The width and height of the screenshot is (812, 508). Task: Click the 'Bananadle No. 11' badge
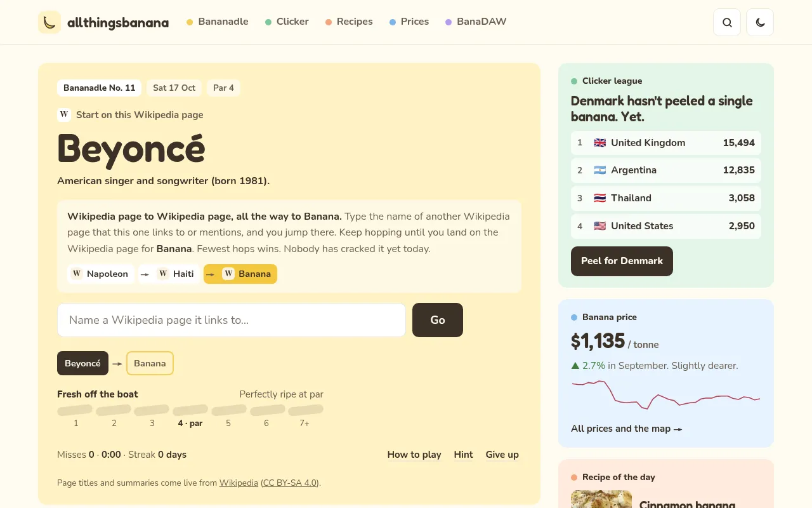tap(100, 88)
